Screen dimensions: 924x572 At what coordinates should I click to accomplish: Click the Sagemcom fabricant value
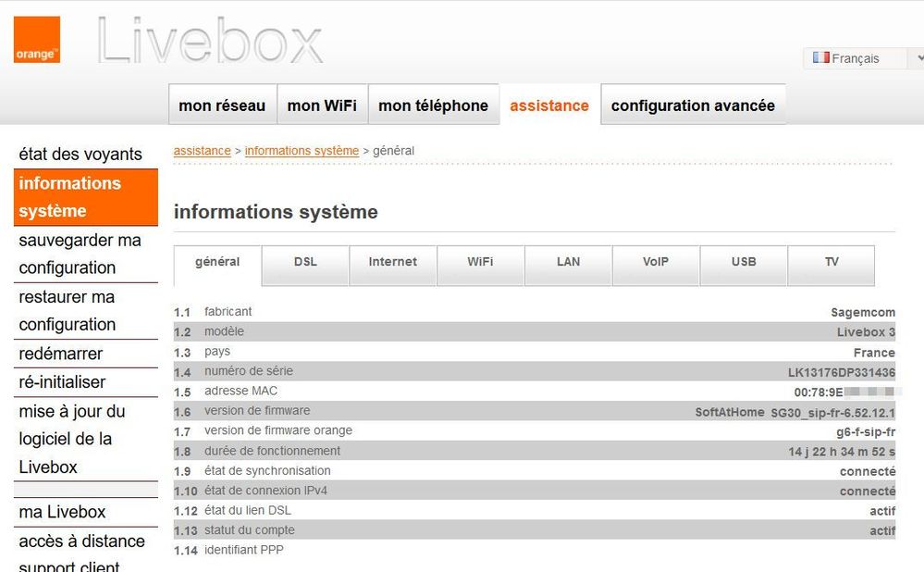coord(863,313)
